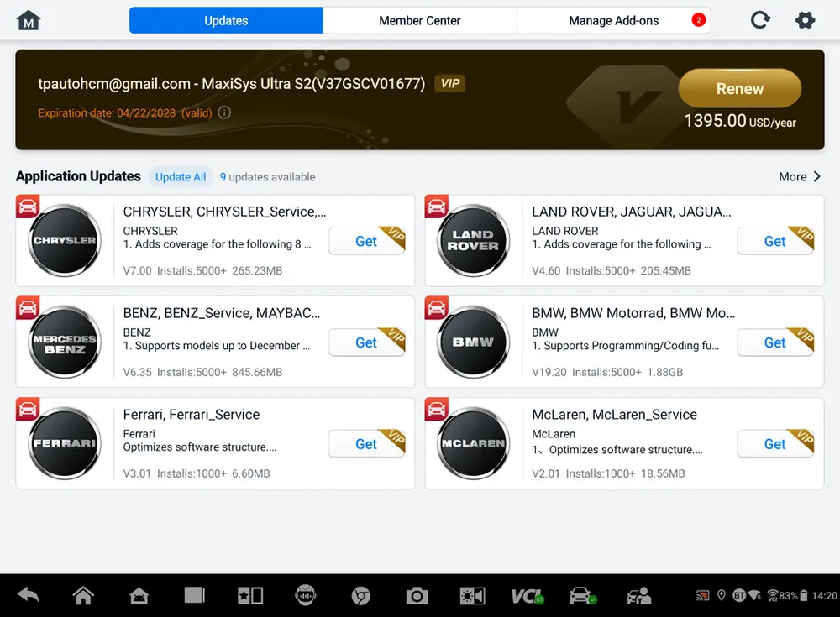This screenshot has width=840, height=617.
Task: Open recent apps icon
Action: coord(195,595)
